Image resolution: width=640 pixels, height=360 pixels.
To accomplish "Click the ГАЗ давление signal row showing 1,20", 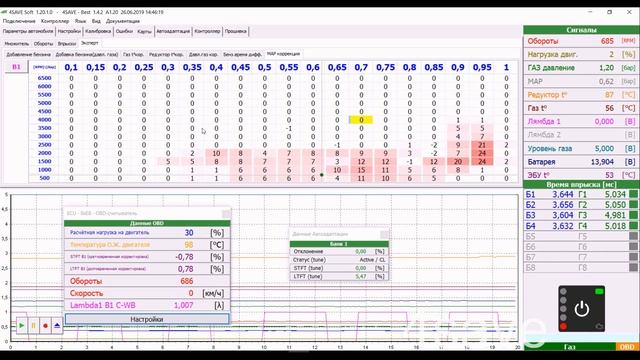I will [x=581, y=68].
